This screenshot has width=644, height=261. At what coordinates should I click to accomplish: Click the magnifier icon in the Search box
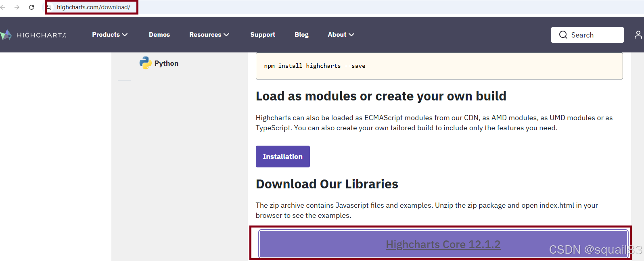tap(563, 35)
